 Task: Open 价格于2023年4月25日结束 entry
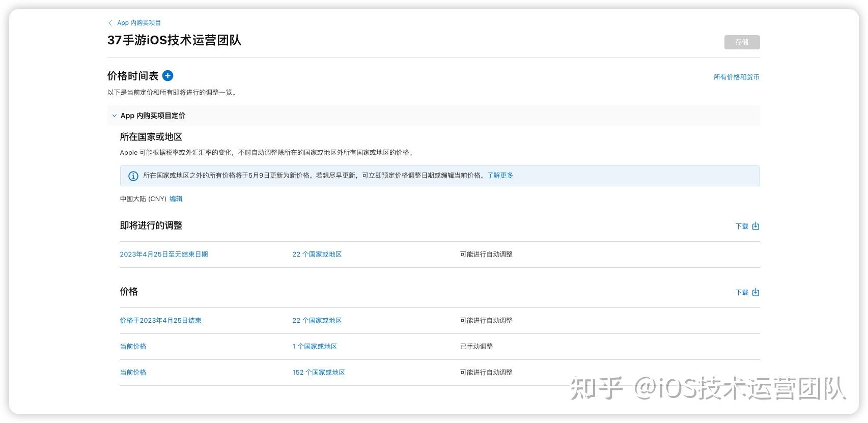(x=160, y=321)
